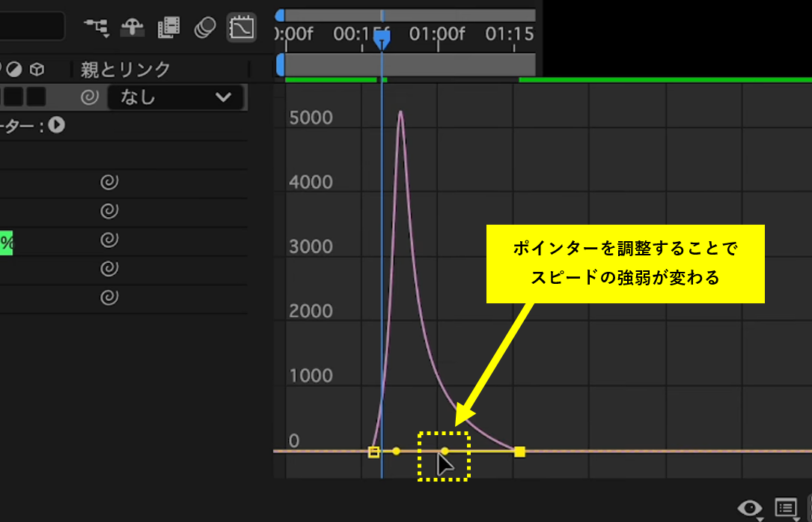The width and height of the screenshot is (812, 522).
Task: Select the last yellow keyframe square
Action: (x=519, y=451)
